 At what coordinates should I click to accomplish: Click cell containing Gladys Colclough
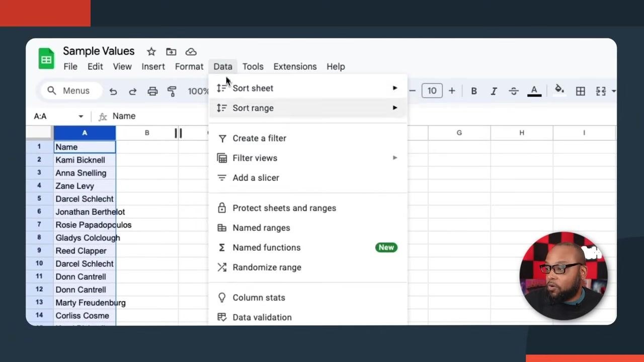click(x=85, y=238)
